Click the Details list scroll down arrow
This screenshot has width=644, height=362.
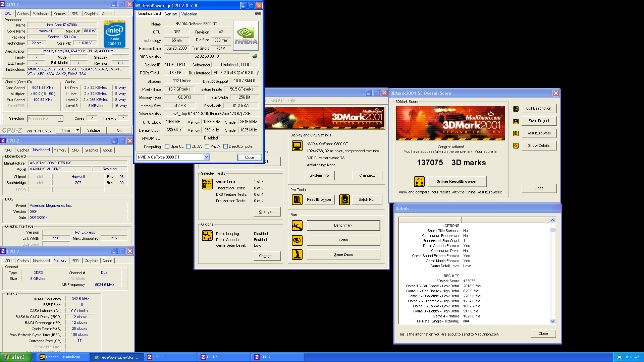click(x=553, y=321)
